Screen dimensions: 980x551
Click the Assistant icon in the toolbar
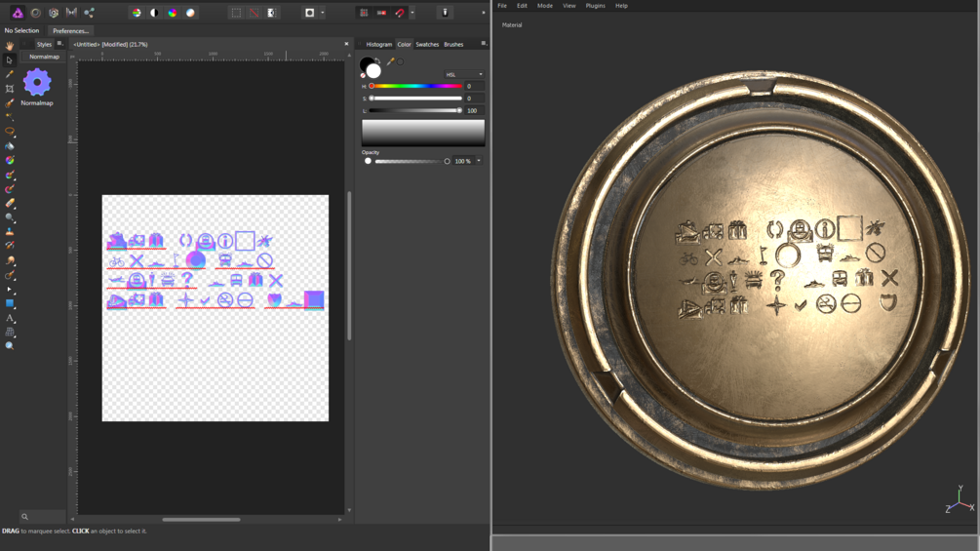[445, 13]
